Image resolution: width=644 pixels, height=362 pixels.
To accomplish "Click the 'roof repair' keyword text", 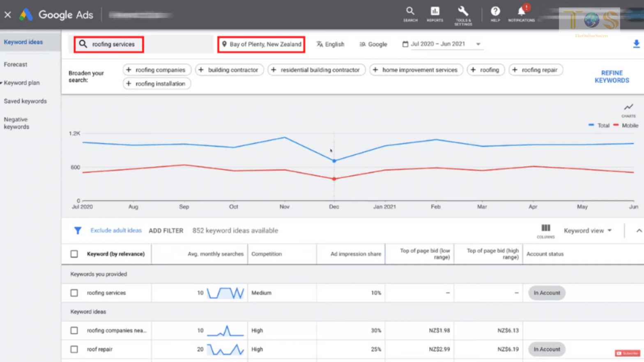I will [x=99, y=349].
